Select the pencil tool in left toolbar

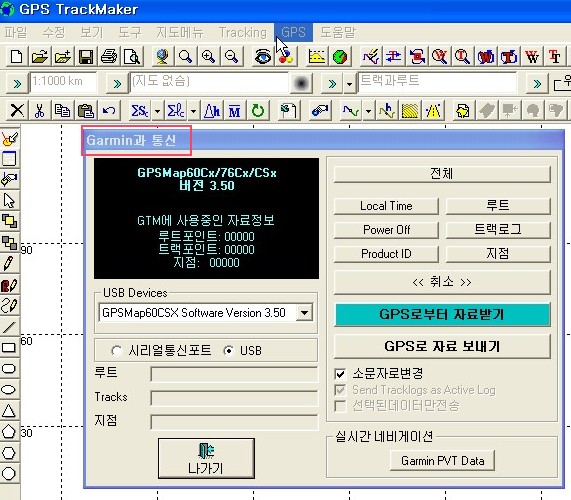coord(9,263)
